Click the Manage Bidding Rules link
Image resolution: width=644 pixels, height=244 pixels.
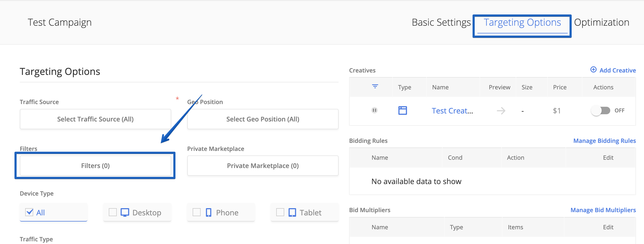click(x=604, y=141)
